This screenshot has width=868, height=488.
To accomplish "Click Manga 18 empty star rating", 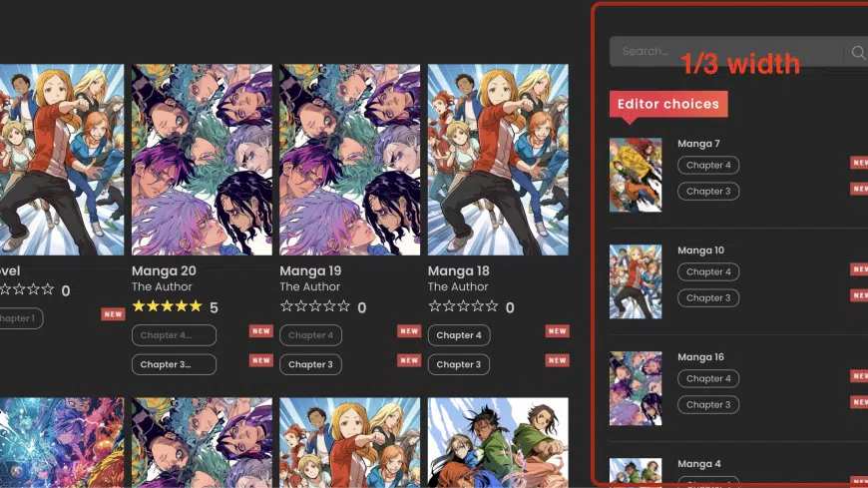I will tap(463, 306).
